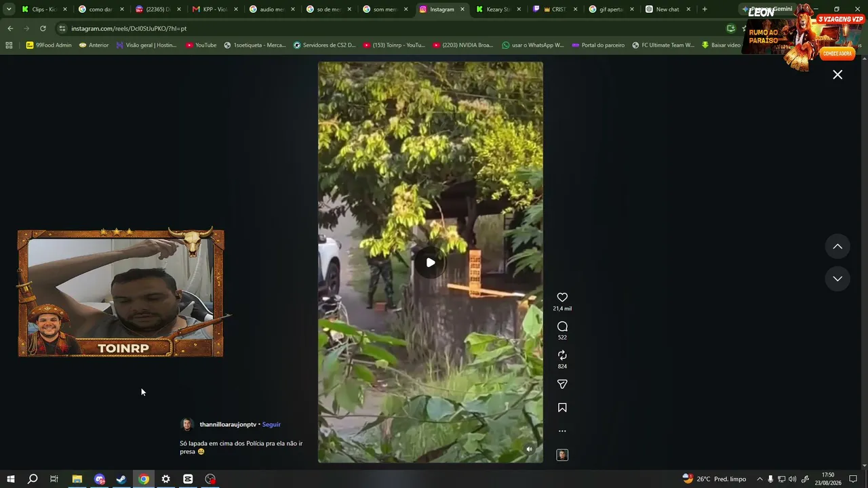Switch to the 'gif aperta' tab
The width and height of the screenshot is (868, 488).
click(611, 9)
